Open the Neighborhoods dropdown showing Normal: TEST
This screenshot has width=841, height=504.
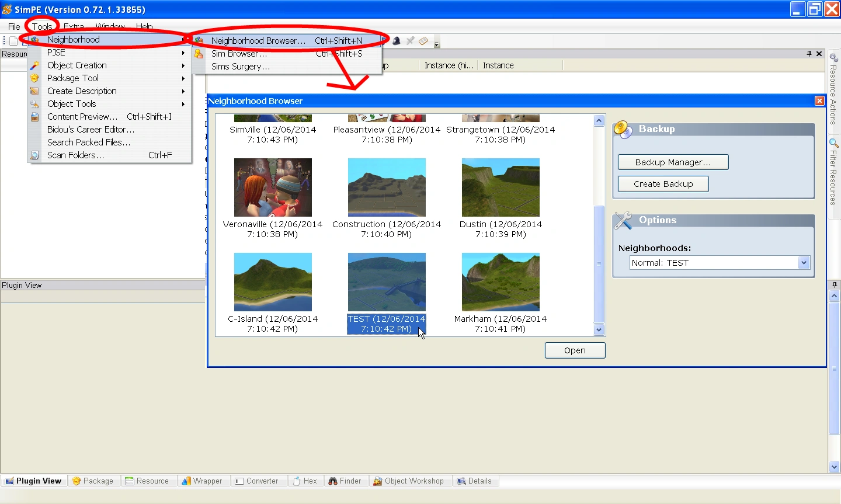coord(804,263)
